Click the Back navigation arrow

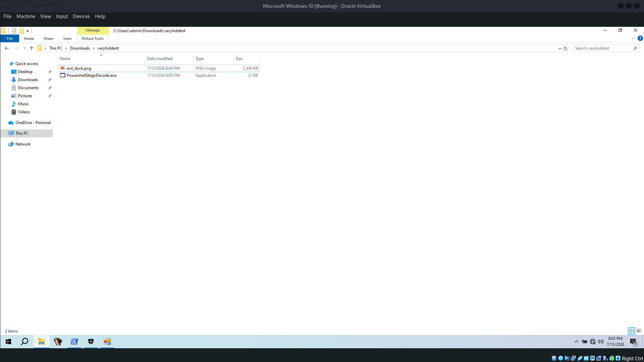(x=7, y=48)
